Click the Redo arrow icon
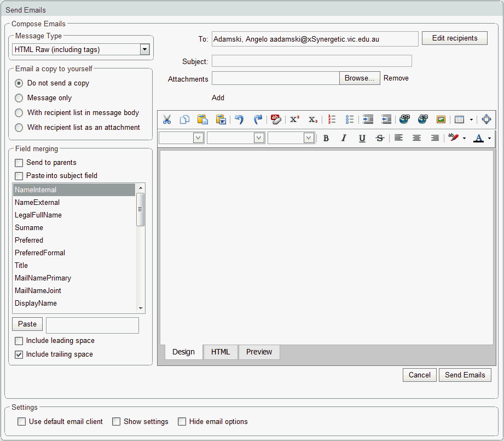The width and height of the screenshot is (504, 441). coord(258,119)
